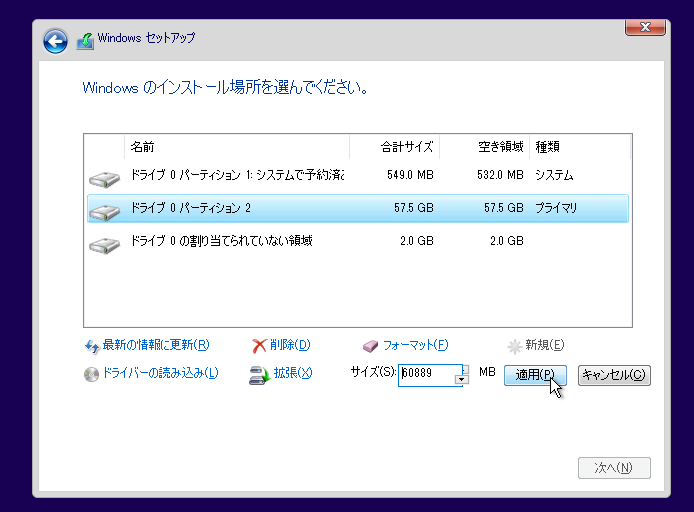This screenshot has height=512, width=694.
Task: Click the pink eraser format icon
Action: [x=370, y=346]
